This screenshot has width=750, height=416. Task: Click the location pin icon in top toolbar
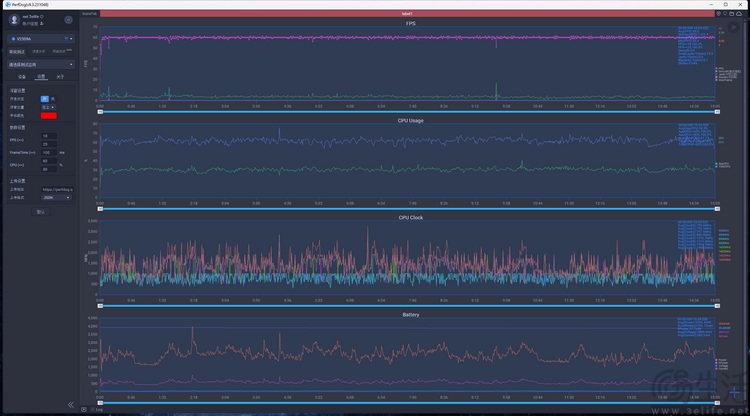pos(718,13)
